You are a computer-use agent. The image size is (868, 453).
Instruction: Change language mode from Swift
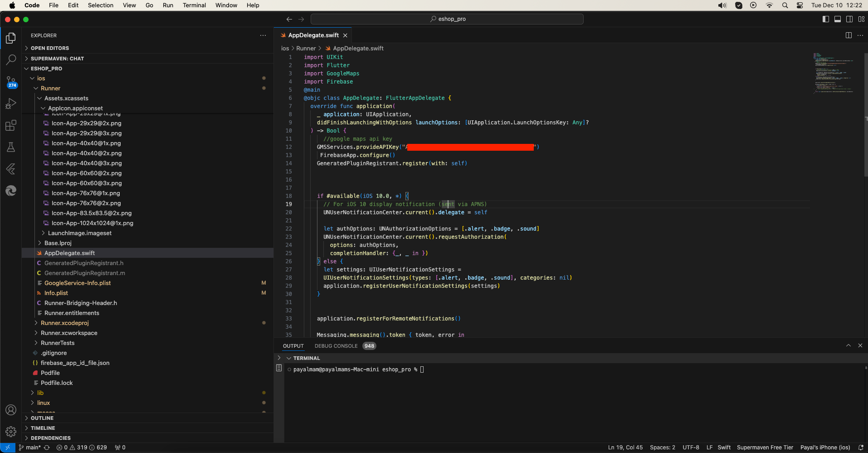coord(724,448)
